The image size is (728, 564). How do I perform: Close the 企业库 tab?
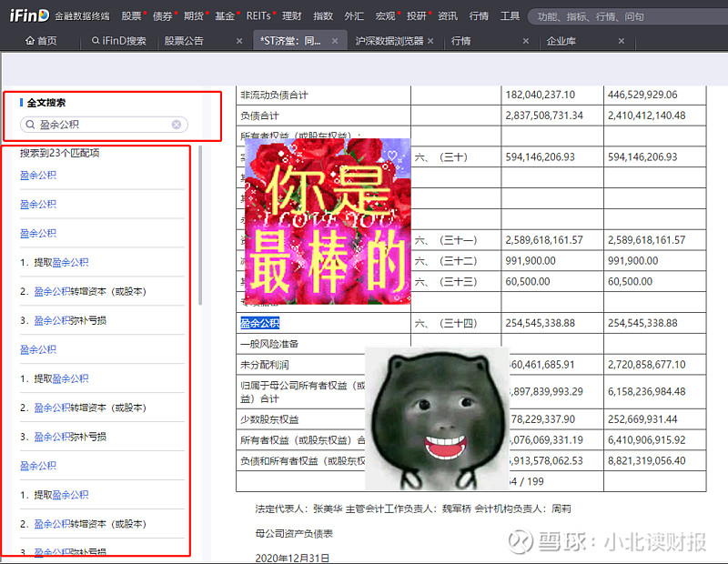point(622,41)
